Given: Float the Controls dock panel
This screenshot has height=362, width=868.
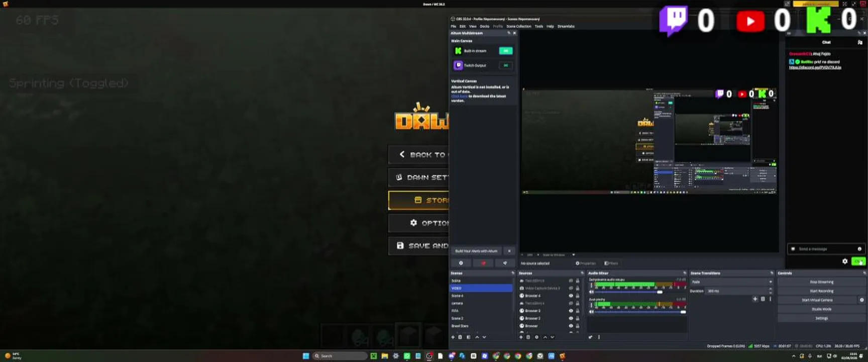Looking at the screenshot, I should tap(864, 274).
